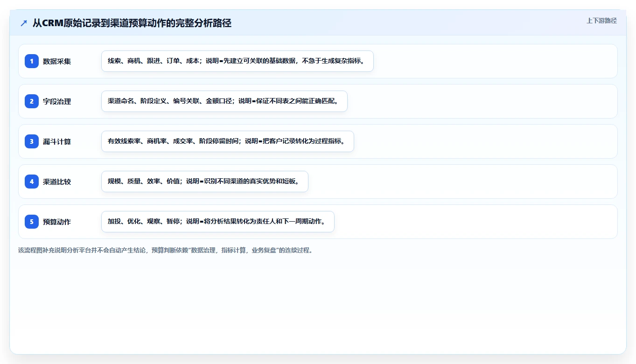Click the 预算动作 step label
This screenshot has height=364, width=636.
(x=57, y=222)
